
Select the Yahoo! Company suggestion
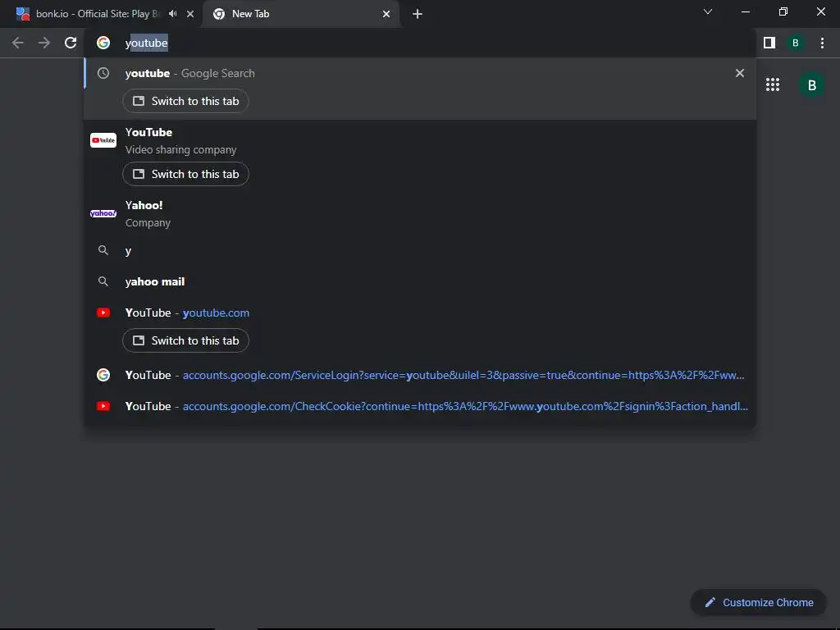pos(420,214)
